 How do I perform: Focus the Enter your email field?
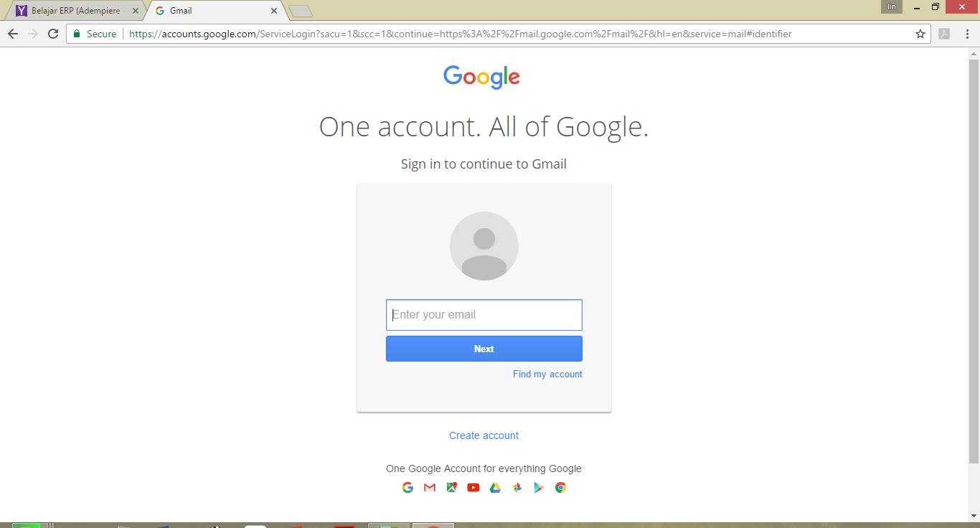point(484,315)
